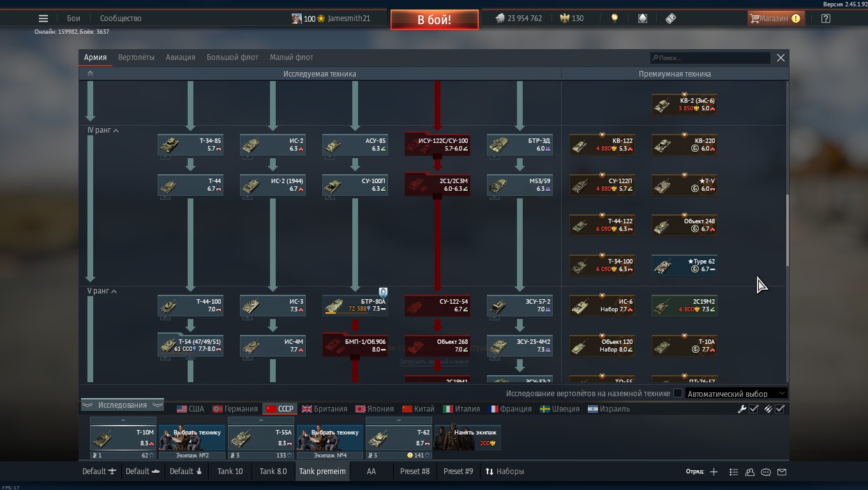Viewport: 868px width, 490px height.
Task: Click the research tree vertical scrollbar
Action: tap(787, 230)
